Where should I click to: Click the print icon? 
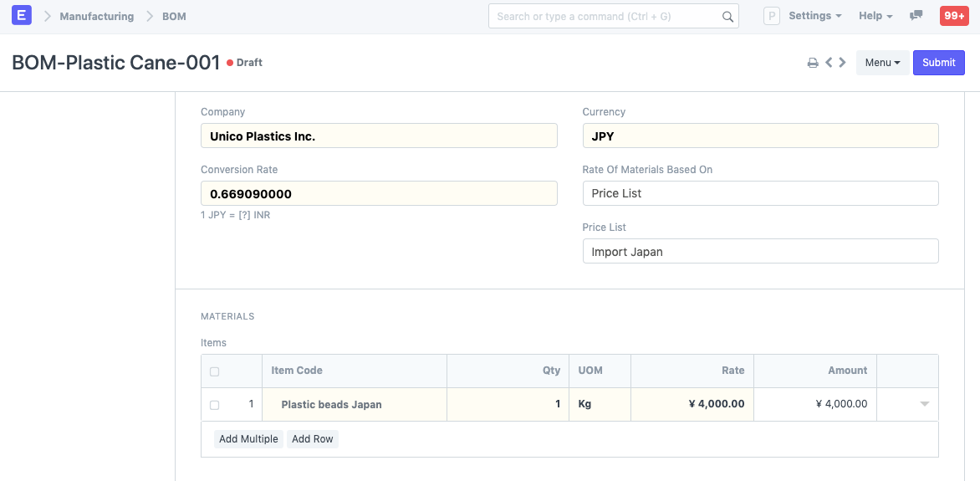(812, 63)
